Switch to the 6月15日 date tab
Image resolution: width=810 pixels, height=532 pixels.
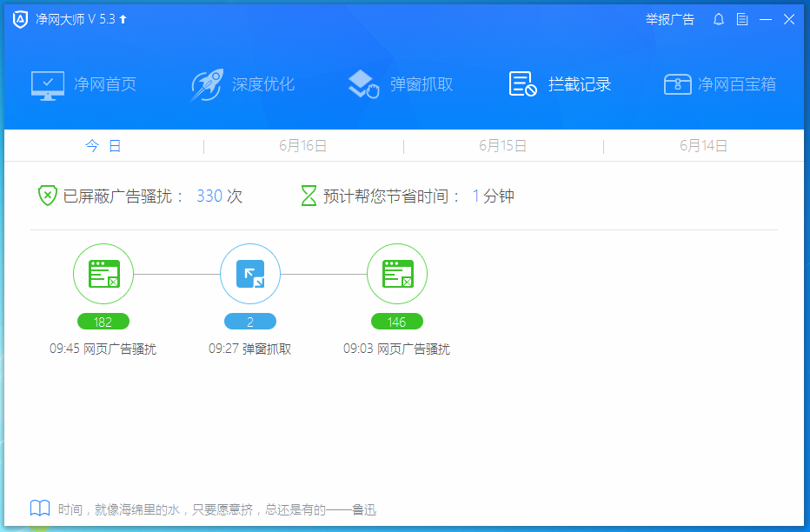502,145
